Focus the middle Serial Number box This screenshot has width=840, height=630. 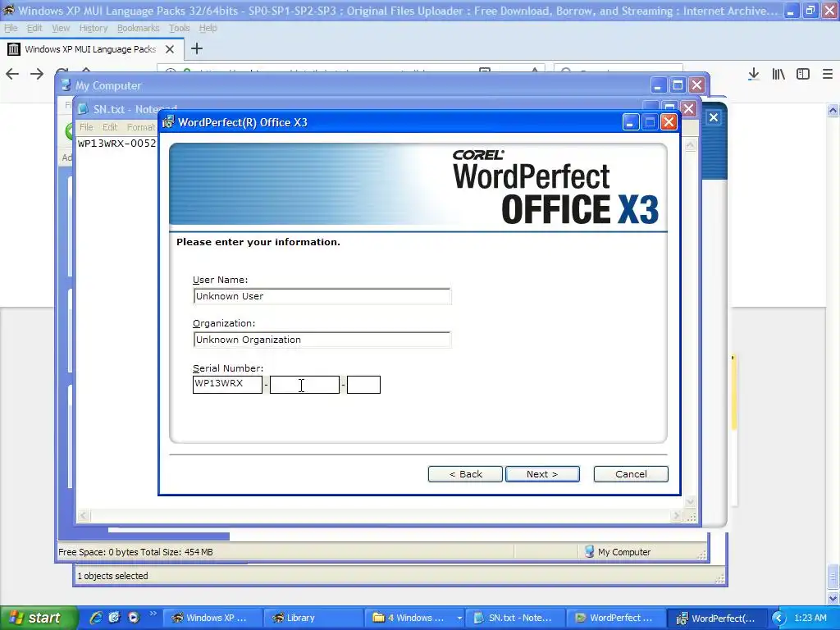point(304,384)
